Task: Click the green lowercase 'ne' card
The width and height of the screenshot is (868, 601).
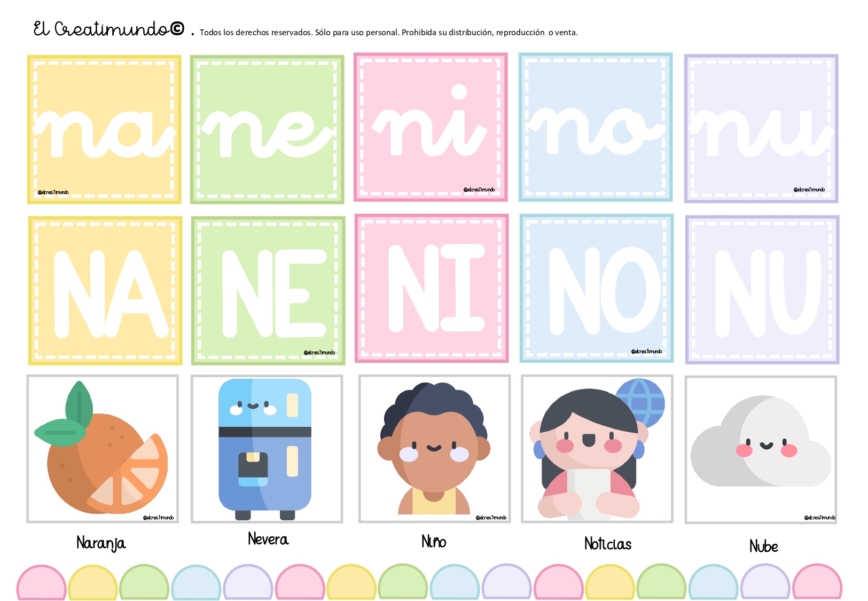Action: [x=267, y=129]
